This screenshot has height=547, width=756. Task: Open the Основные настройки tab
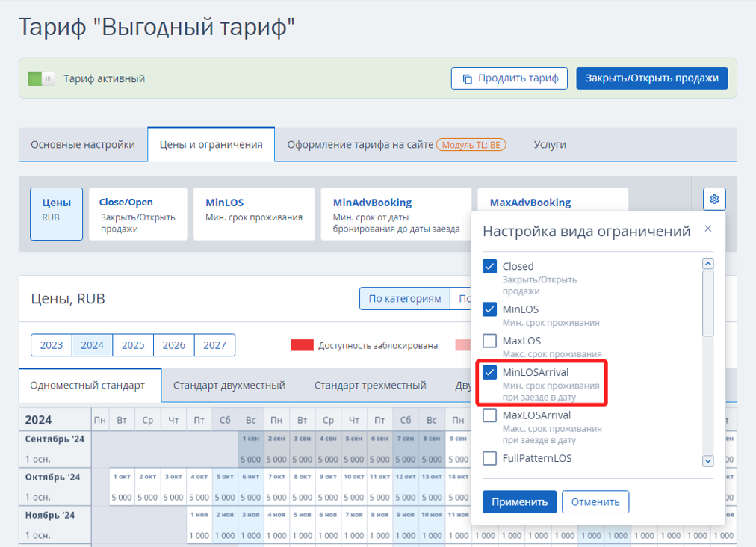83,144
